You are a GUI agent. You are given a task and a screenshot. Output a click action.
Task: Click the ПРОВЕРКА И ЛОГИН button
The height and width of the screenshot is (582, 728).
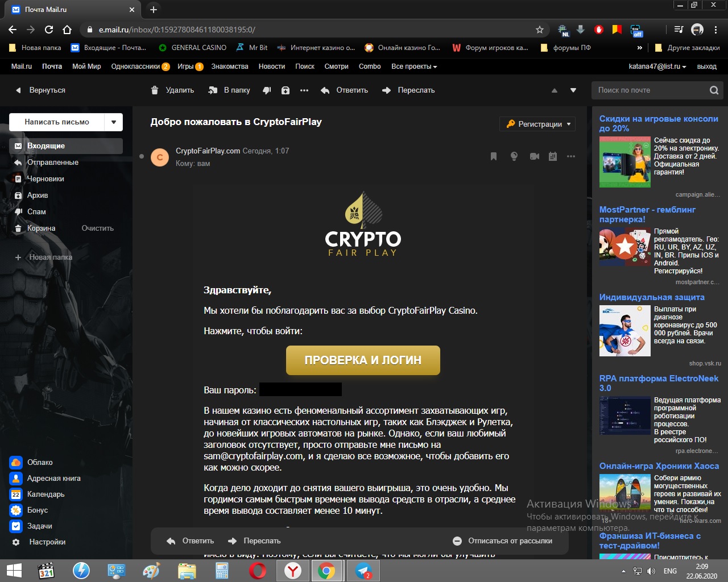click(363, 360)
